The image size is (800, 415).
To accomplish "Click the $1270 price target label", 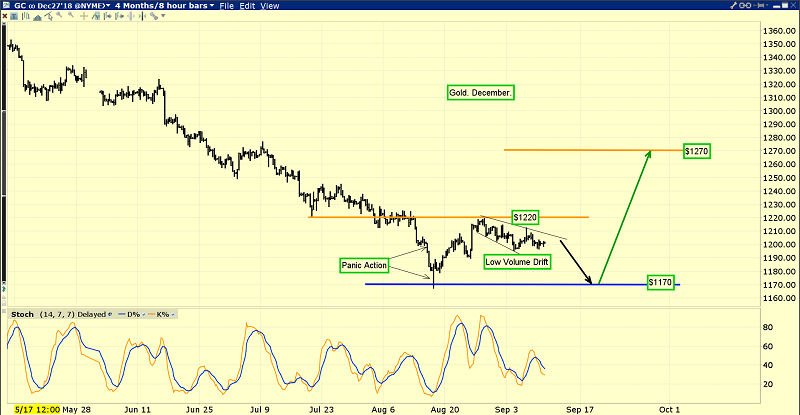I will point(697,151).
